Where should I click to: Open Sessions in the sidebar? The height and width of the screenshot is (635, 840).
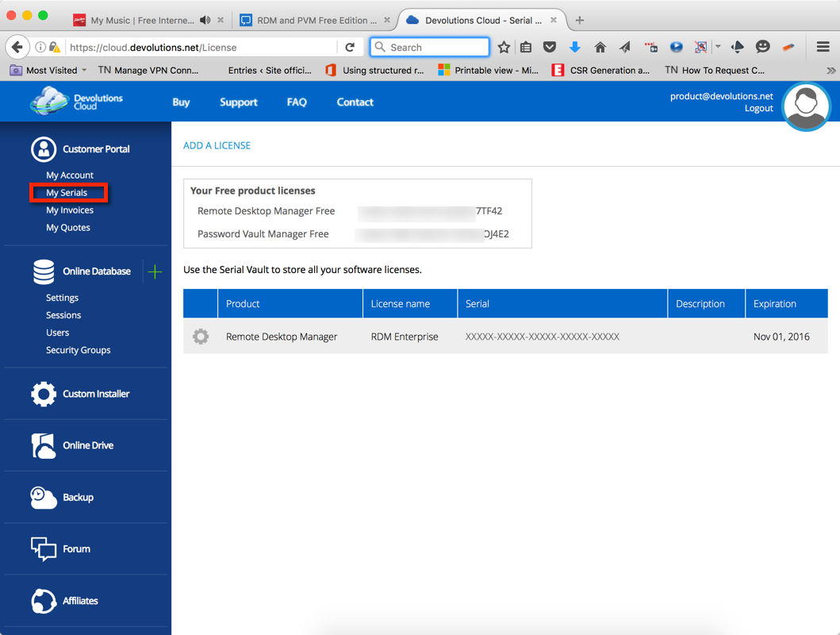pyautogui.click(x=63, y=315)
